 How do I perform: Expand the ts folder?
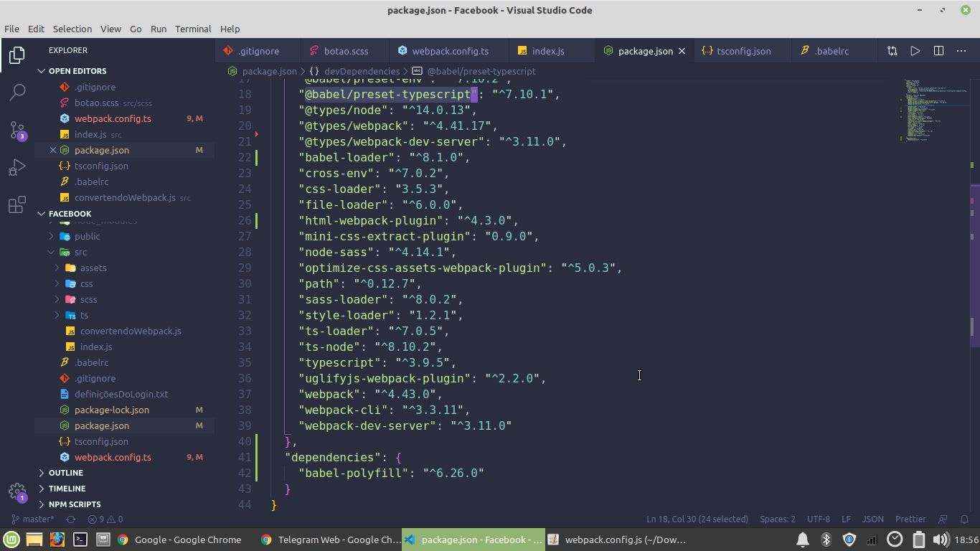click(124, 315)
